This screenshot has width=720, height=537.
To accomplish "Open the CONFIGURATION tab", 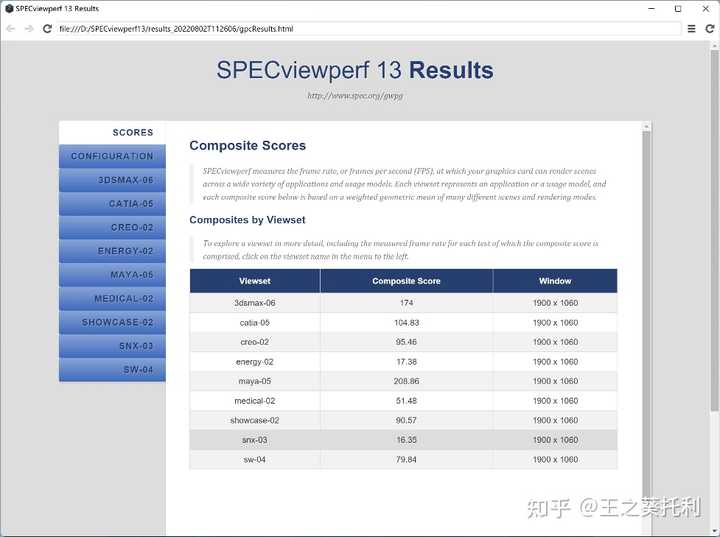I will [112, 156].
